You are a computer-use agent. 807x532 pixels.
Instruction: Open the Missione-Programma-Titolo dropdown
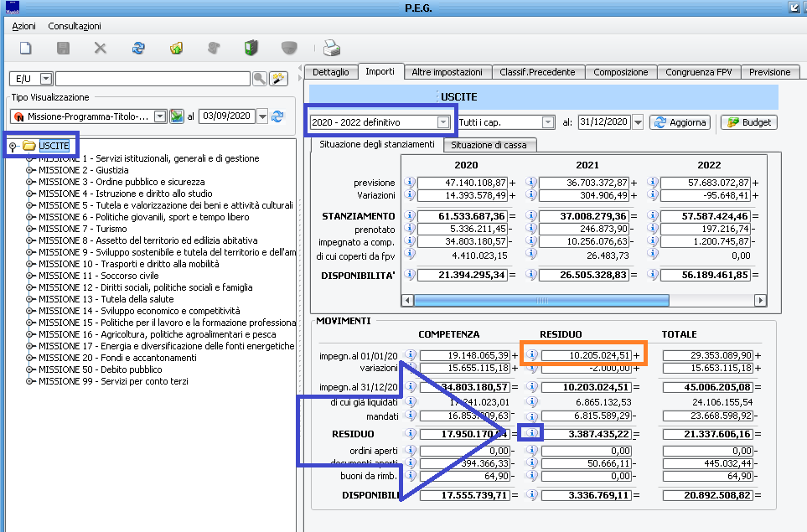160,116
